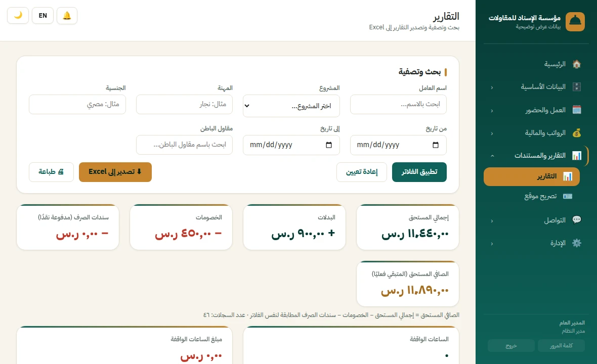
Task: Click the البيانات الأساسية cabinet icon
Action: coord(576,87)
